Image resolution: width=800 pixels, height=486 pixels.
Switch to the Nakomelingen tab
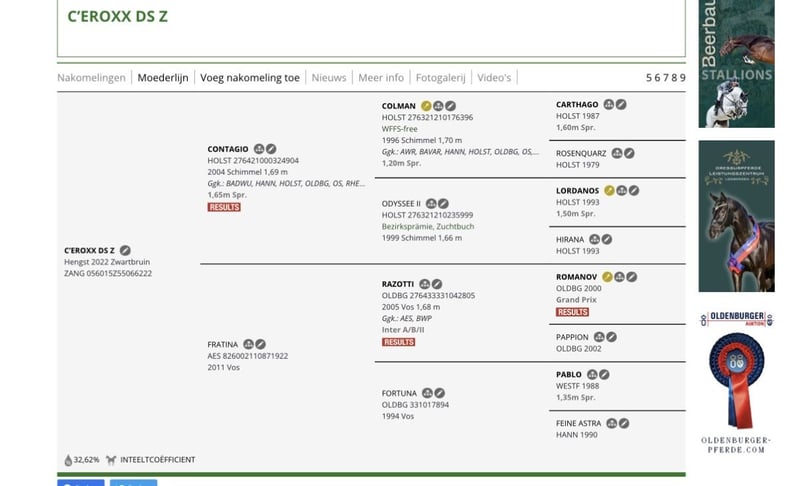point(91,77)
